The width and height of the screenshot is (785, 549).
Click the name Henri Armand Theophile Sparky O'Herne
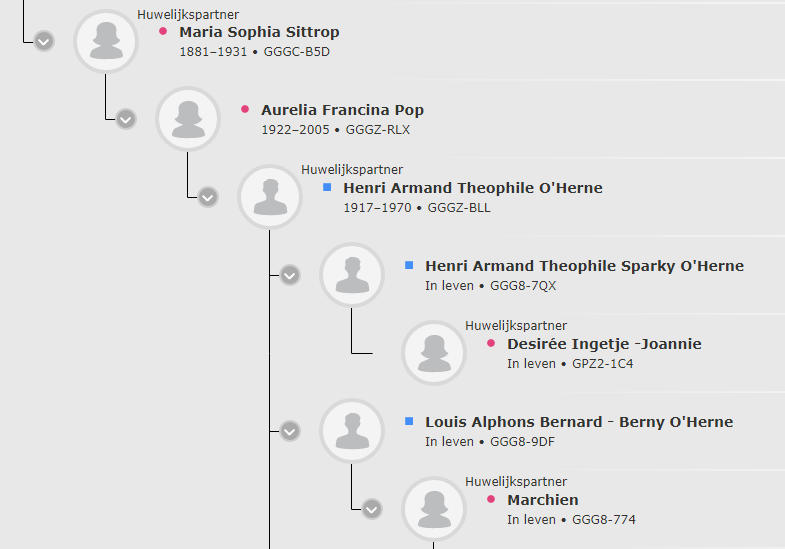pos(584,266)
